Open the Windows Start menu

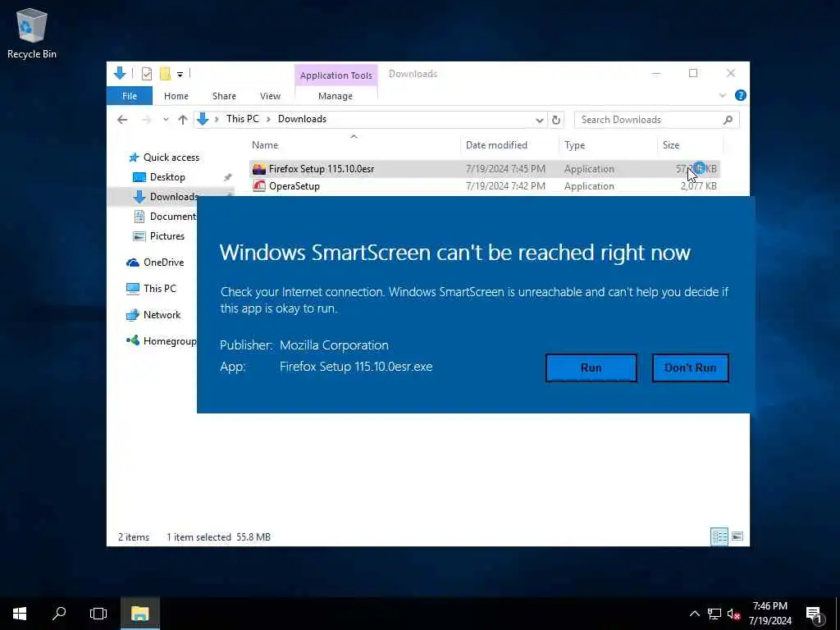pyautogui.click(x=20, y=614)
